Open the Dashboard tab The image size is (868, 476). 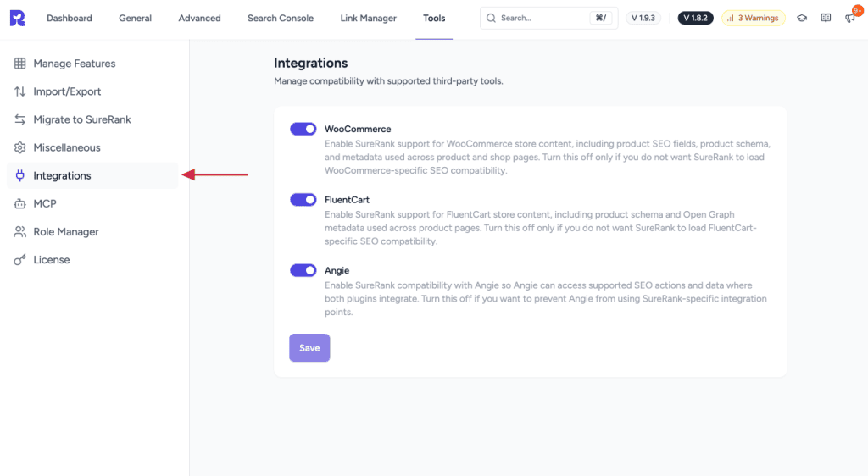pyautogui.click(x=70, y=19)
